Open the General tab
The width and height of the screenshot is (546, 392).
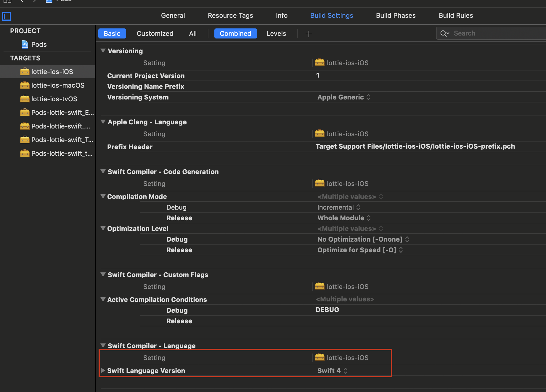click(x=173, y=15)
